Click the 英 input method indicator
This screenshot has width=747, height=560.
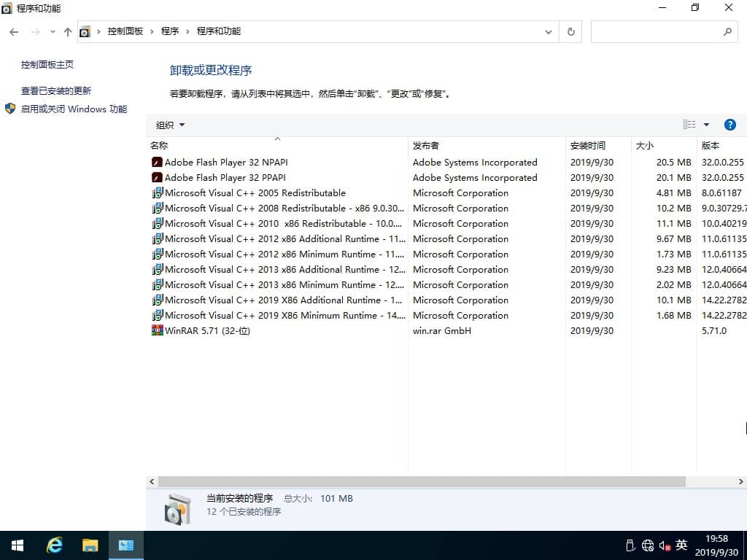[681, 545]
